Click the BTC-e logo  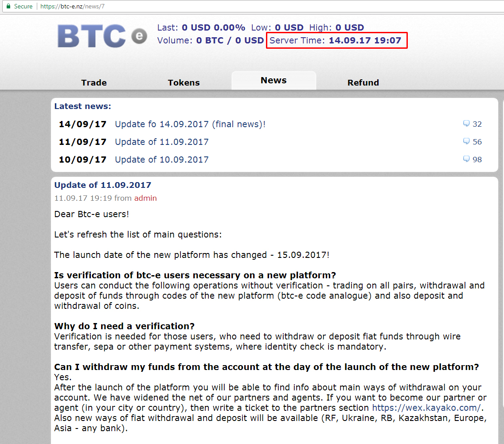tap(102, 36)
